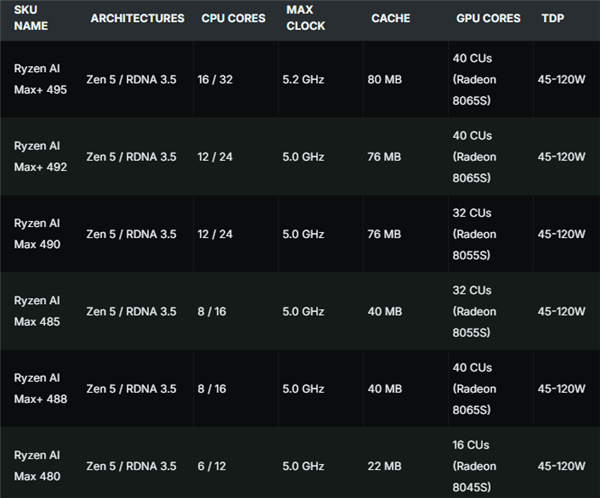Image resolution: width=600 pixels, height=498 pixels.
Task: Click the 22 MB cache value
Action: (x=385, y=466)
